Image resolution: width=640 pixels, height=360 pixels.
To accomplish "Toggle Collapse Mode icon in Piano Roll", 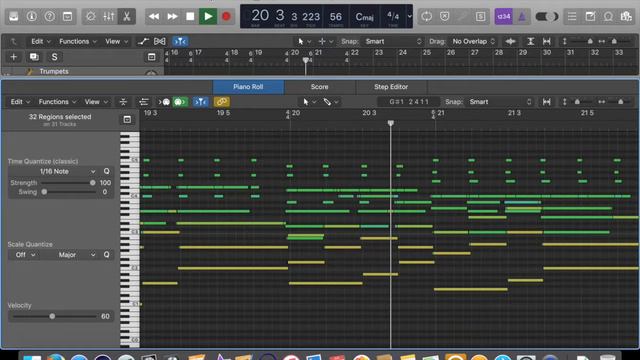I will pyautogui.click(x=123, y=102).
